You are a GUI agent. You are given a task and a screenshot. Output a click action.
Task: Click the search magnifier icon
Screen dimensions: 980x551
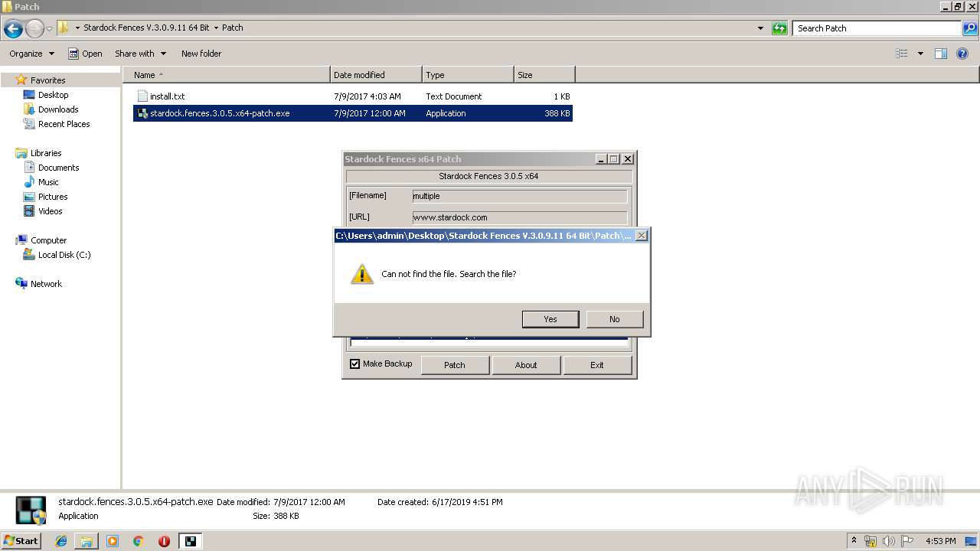pos(970,28)
